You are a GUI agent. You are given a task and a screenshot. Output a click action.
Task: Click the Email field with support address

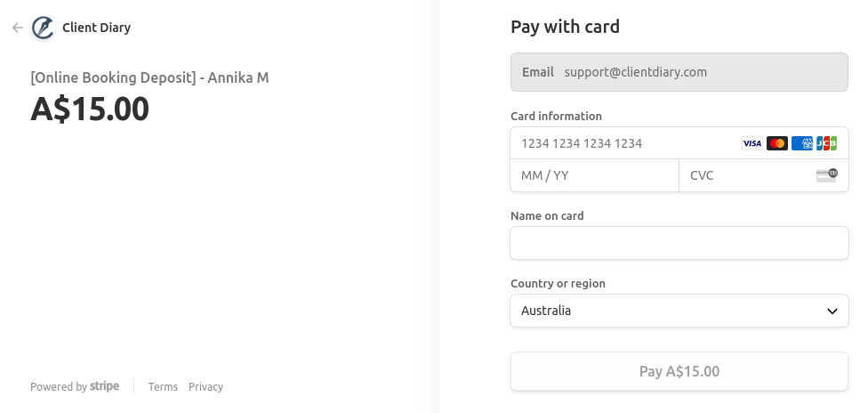pos(679,72)
